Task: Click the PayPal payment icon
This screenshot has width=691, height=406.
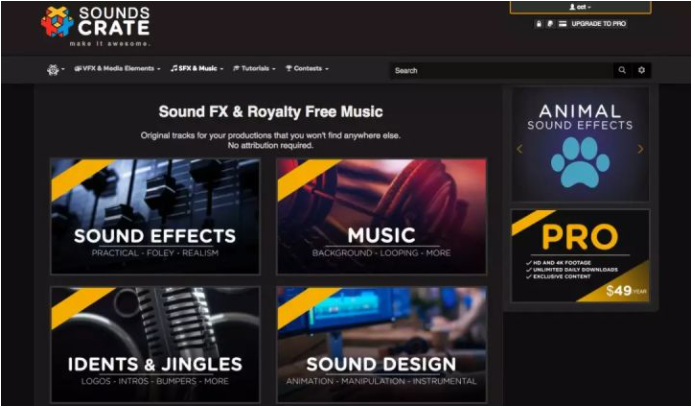Action: [550, 24]
